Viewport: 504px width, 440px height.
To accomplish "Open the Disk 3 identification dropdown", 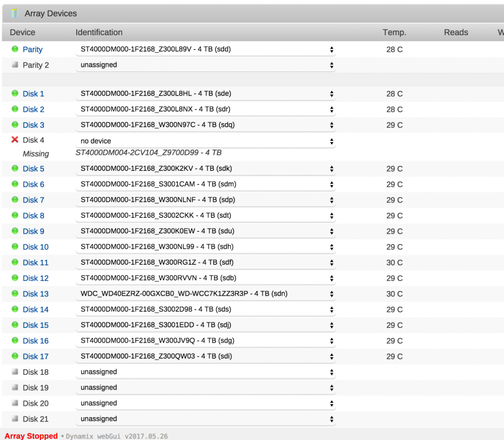I will tap(206, 125).
